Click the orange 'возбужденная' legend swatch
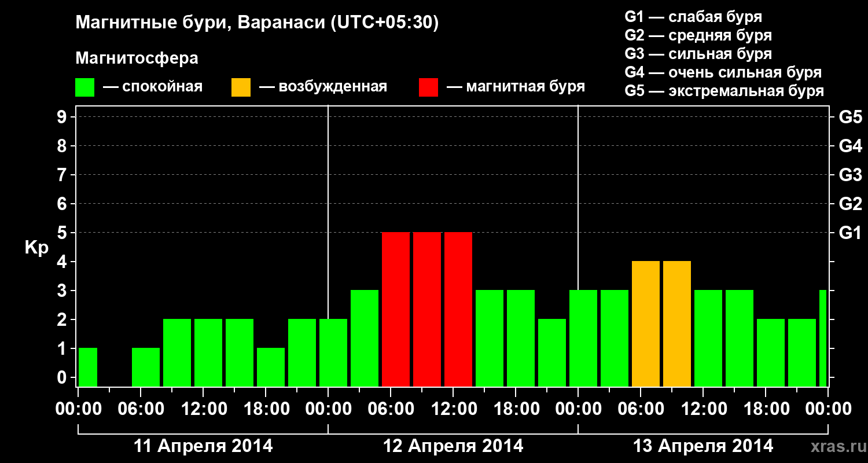The width and height of the screenshot is (868, 463). (241, 87)
